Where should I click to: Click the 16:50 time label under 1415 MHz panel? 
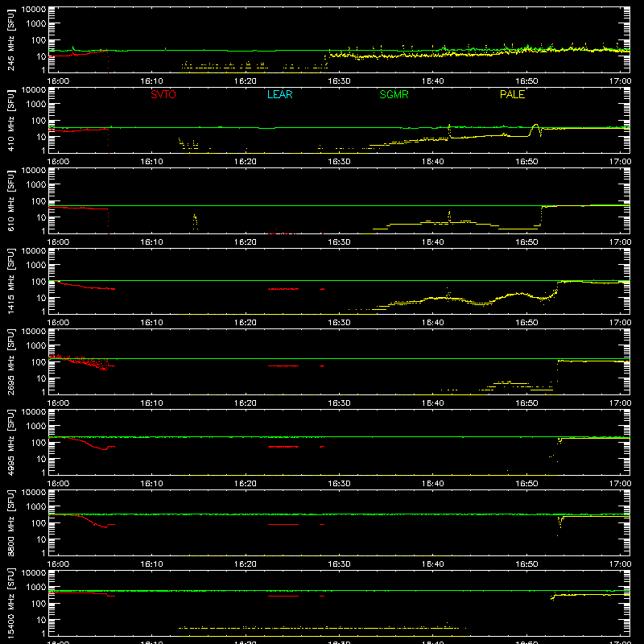tap(526, 323)
